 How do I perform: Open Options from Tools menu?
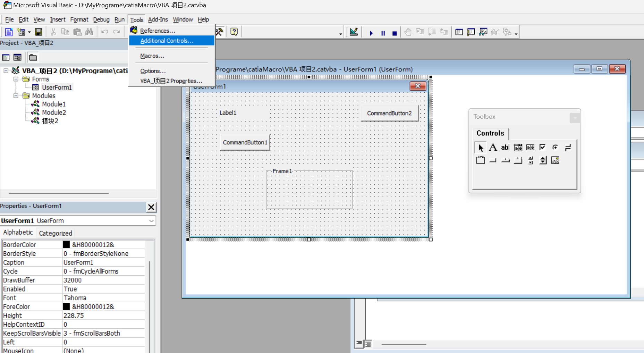point(172,71)
